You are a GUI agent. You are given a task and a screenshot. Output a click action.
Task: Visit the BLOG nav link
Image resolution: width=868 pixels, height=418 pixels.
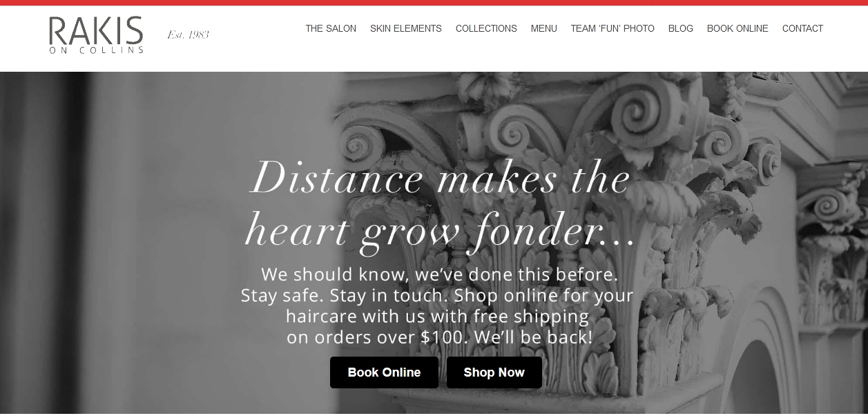coord(681,28)
